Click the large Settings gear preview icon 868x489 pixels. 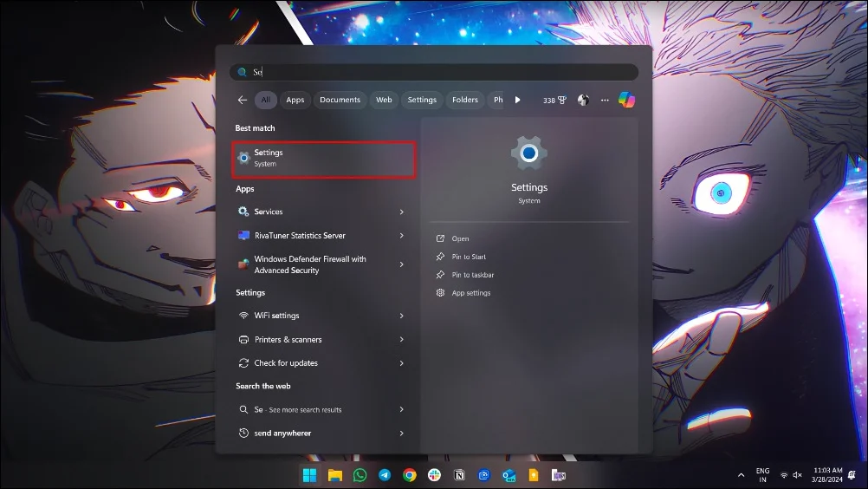point(529,153)
